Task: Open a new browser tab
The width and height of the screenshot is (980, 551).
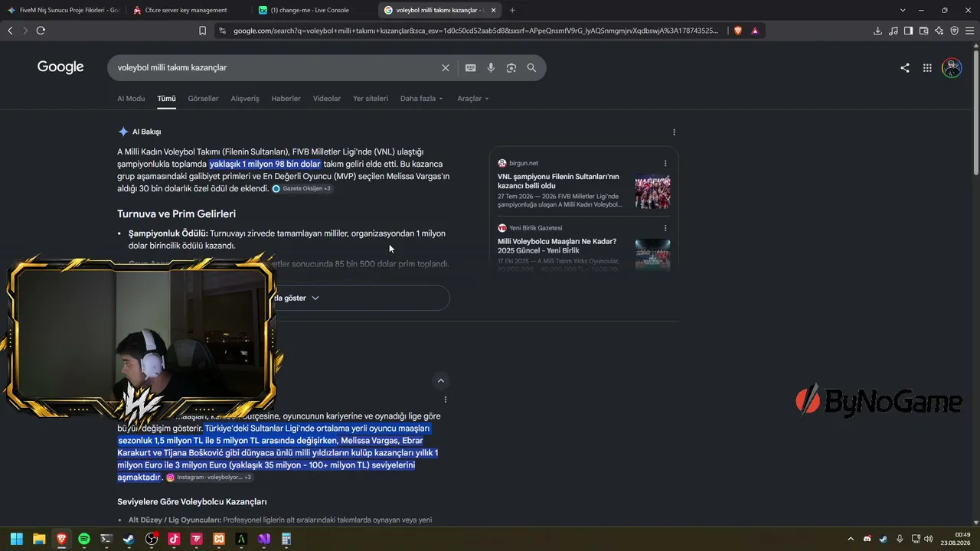Action: tap(512, 10)
